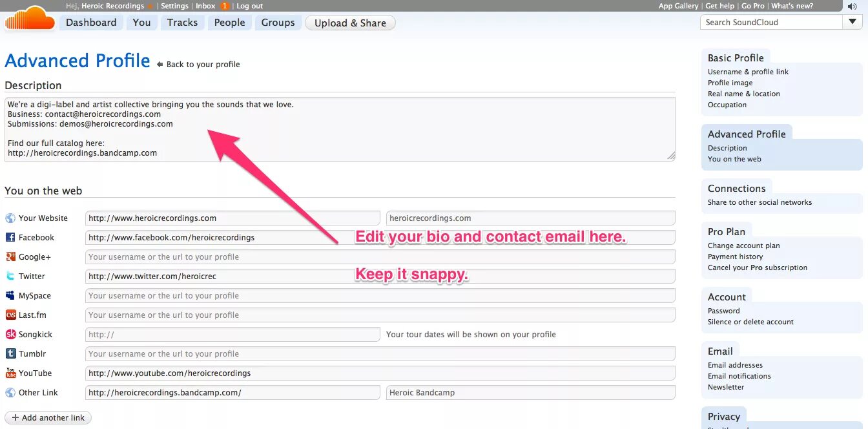Screen dimensions: 868x429
Task: Open Email notifications settings
Action: coord(739,376)
